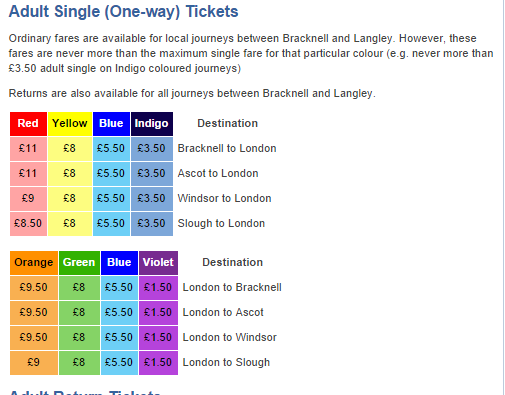Select the 'London to Slough' label
505x395 pixels.
click(226, 362)
